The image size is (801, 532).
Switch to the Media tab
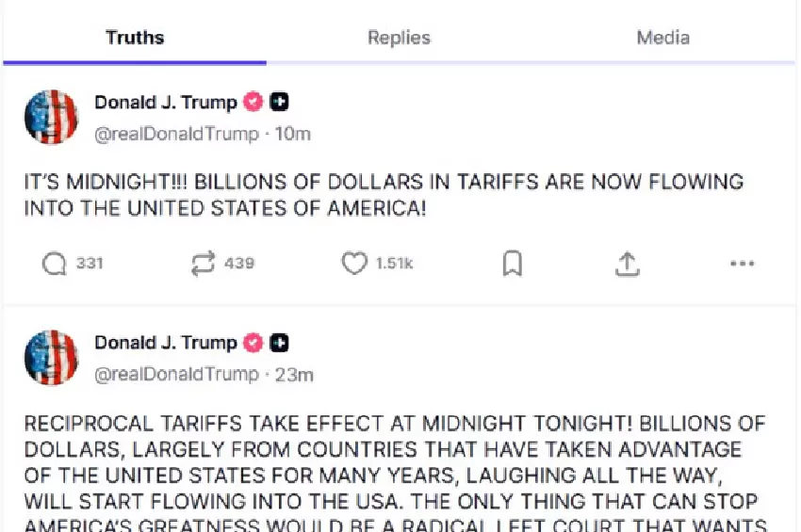(662, 38)
